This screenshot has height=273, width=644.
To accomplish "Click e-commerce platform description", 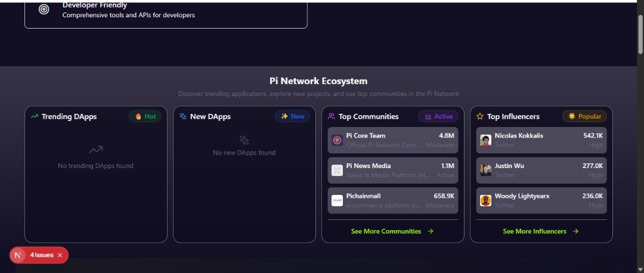I will click(384, 205).
